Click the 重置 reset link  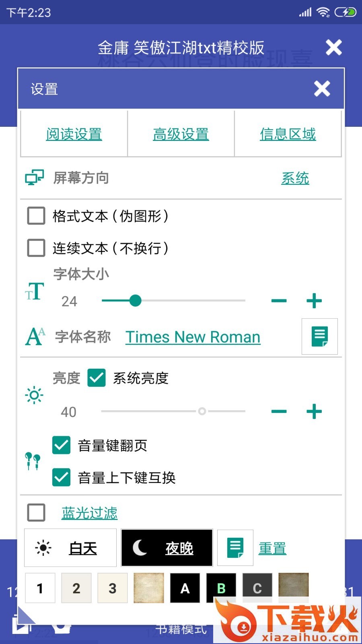(272, 548)
